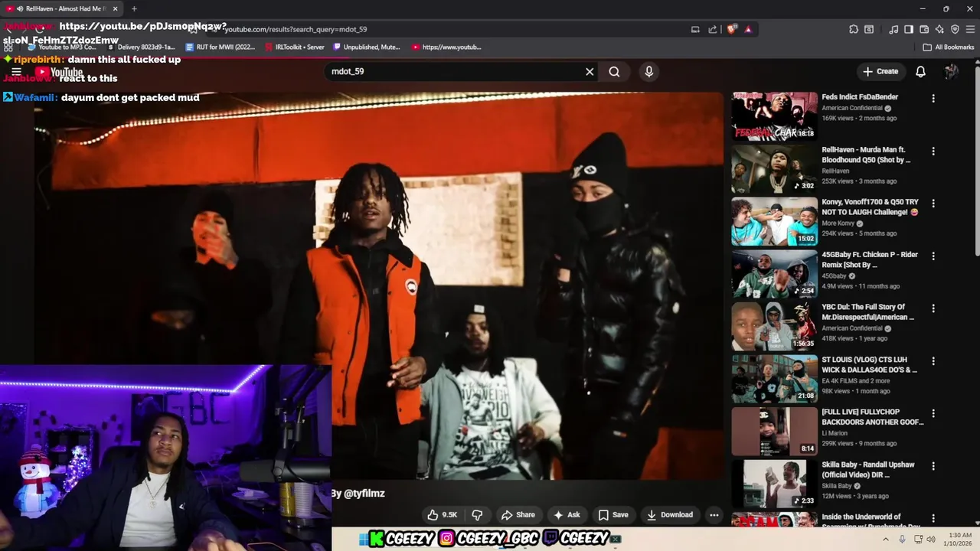The width and height of the screenshot is (980, 551).
Task: Click the Brave Shields lion icon
Action: 731,29
